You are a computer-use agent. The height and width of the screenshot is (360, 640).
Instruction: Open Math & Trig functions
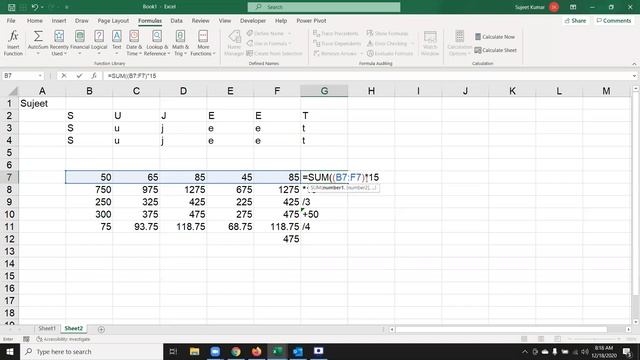180,42
